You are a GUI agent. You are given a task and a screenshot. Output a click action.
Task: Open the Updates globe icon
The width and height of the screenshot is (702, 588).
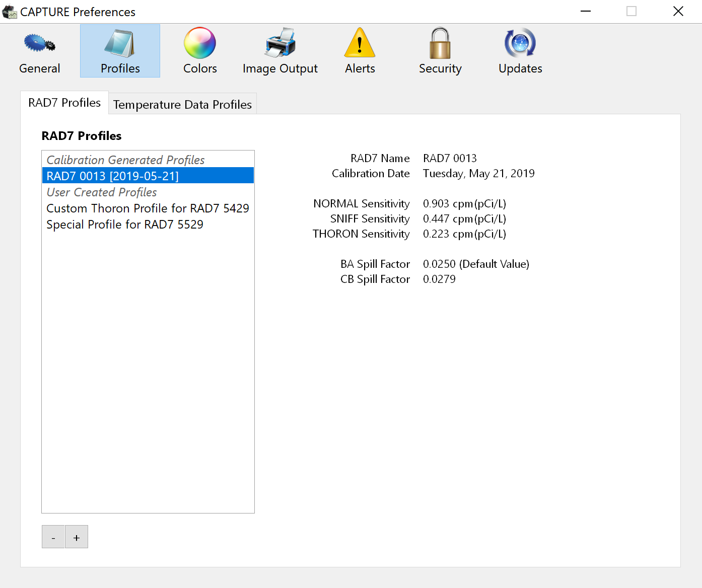click(520, 44)
